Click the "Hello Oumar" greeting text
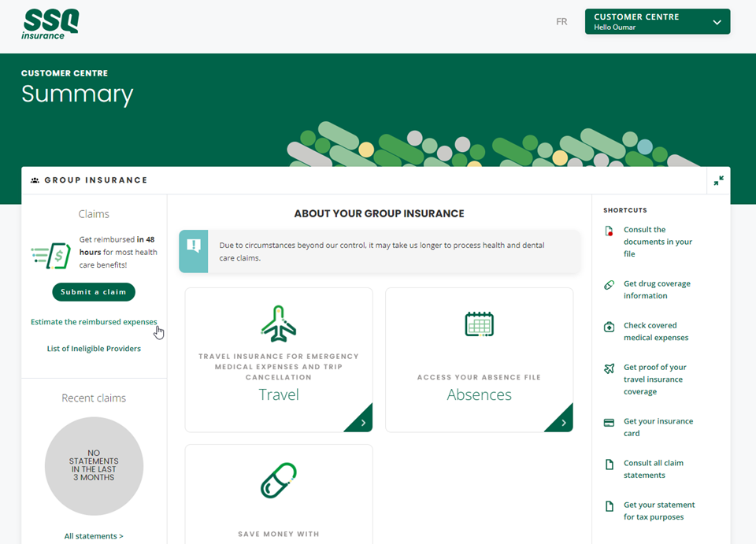This screenshot has height=544, width=756. pyautogui.click(x=615, y=28)
